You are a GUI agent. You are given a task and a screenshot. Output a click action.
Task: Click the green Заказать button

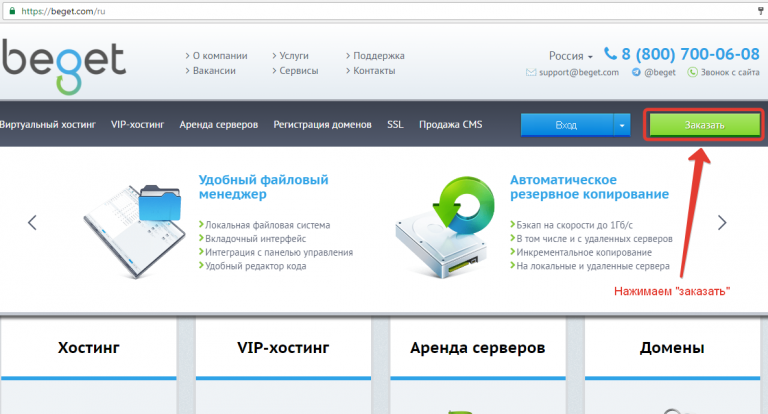pos(704,125)
